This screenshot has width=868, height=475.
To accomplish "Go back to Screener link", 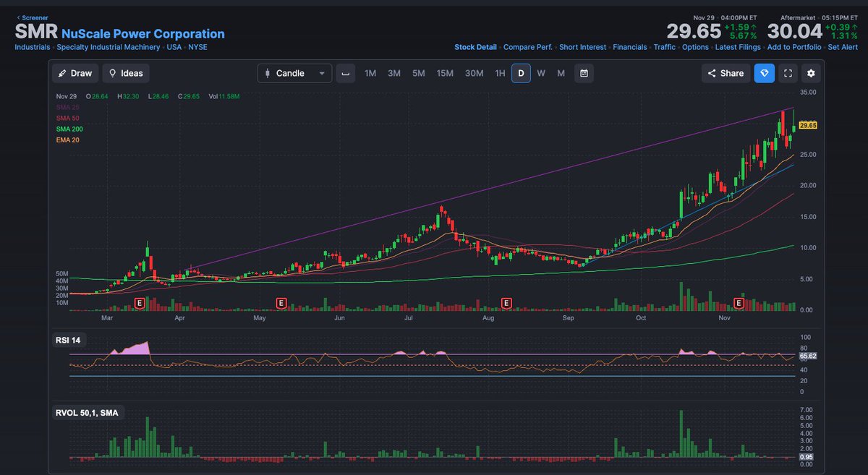I will (32, 17).
